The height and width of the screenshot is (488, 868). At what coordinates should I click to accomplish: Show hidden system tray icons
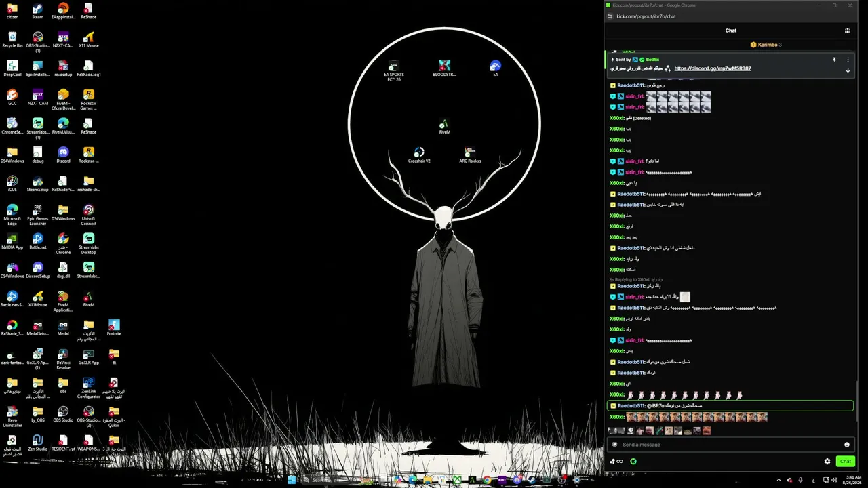pos(778,480)
